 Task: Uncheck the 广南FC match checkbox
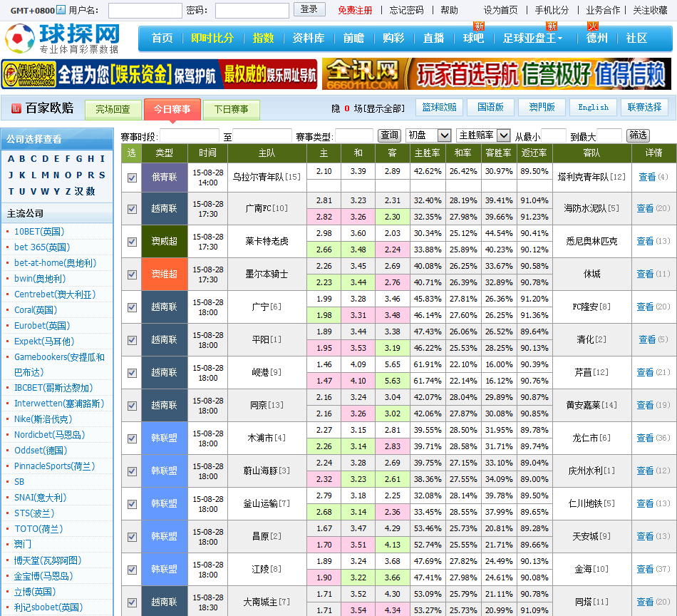tap(132, 209)
